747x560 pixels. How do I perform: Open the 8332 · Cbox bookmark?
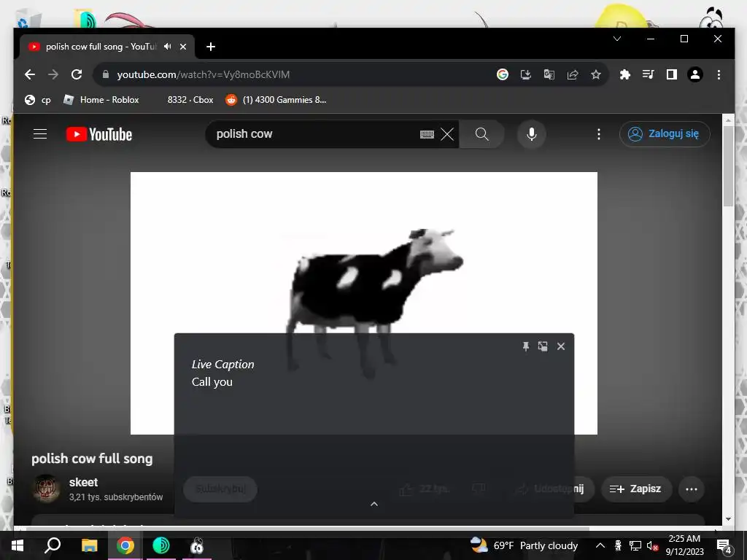[x=190, y=99]
